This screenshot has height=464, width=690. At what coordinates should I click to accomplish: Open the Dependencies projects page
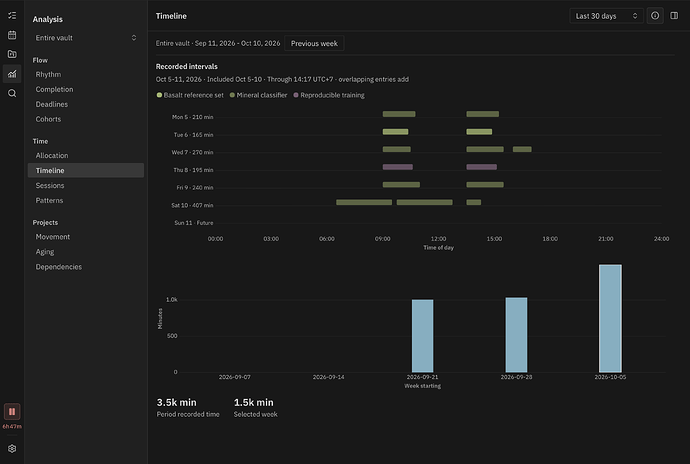pyautogui.click(x=86, y=267)
